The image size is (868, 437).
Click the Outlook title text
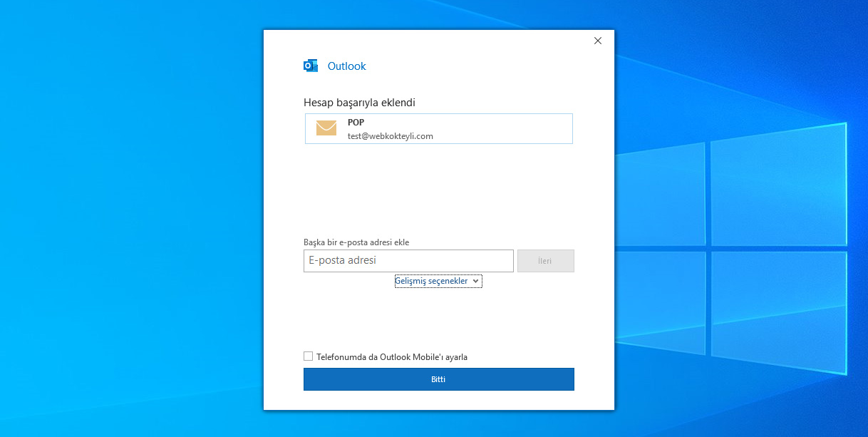point(346,66)
